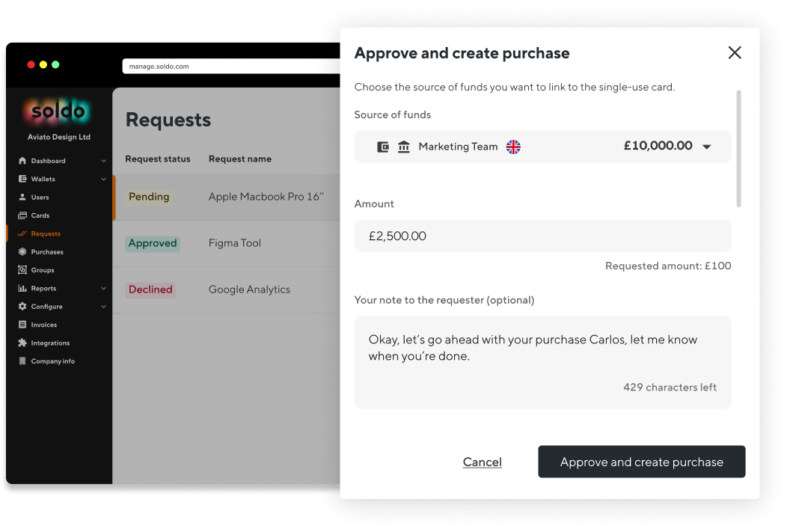790x532 pixels.
Task: Expand the Reports submenu chevron
Action: coord(103,289)
